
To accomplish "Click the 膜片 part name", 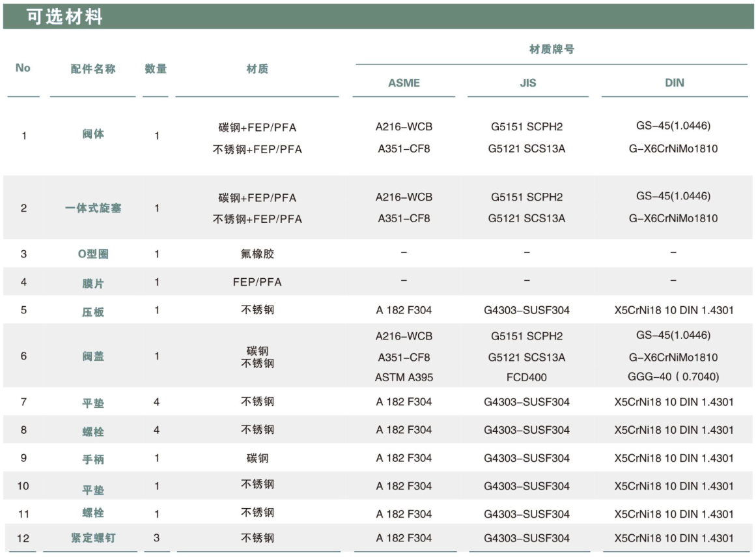I will pyautogui.click(x=93, y=283).
